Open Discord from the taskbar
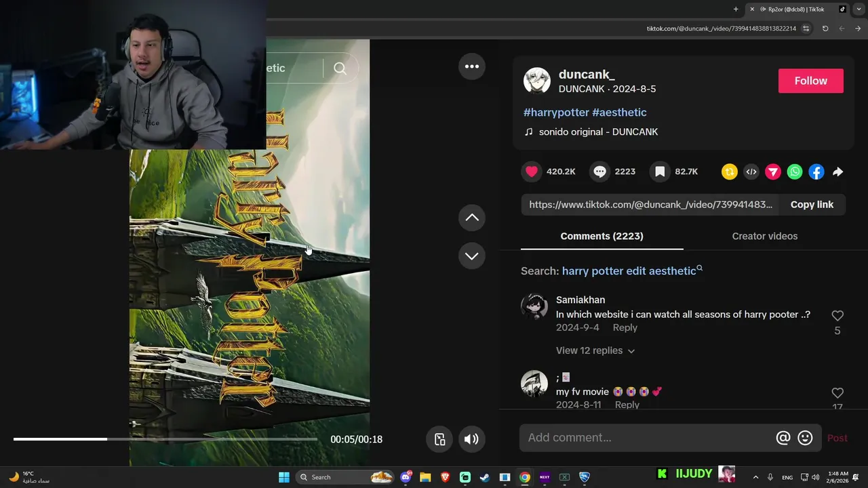The height and width of the screenshot is (488, 868). coord(406,477)
